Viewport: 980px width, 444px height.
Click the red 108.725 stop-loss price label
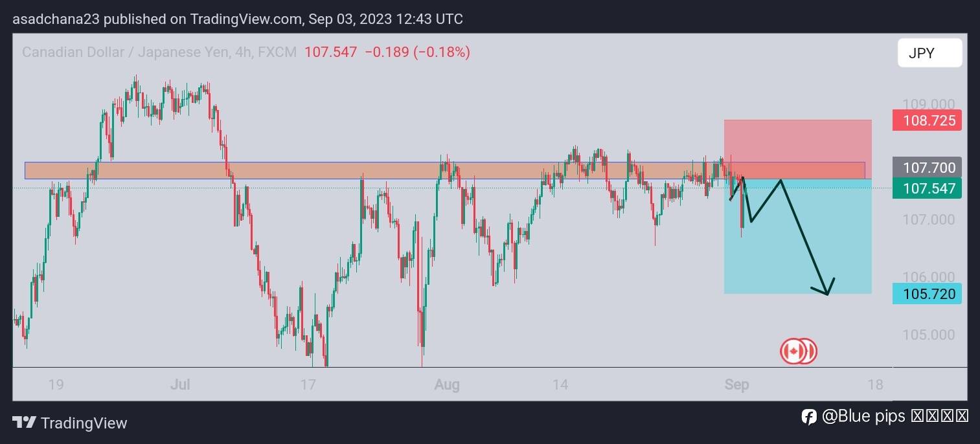pos(927,120)
